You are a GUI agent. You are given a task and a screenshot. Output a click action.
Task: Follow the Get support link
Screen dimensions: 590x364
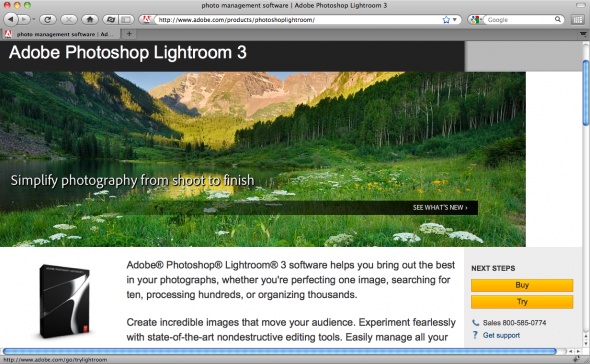point(501,335)
